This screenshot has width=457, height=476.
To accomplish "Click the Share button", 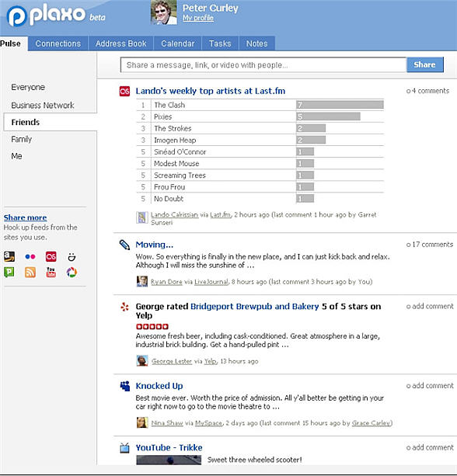I will tap(425, 64).
